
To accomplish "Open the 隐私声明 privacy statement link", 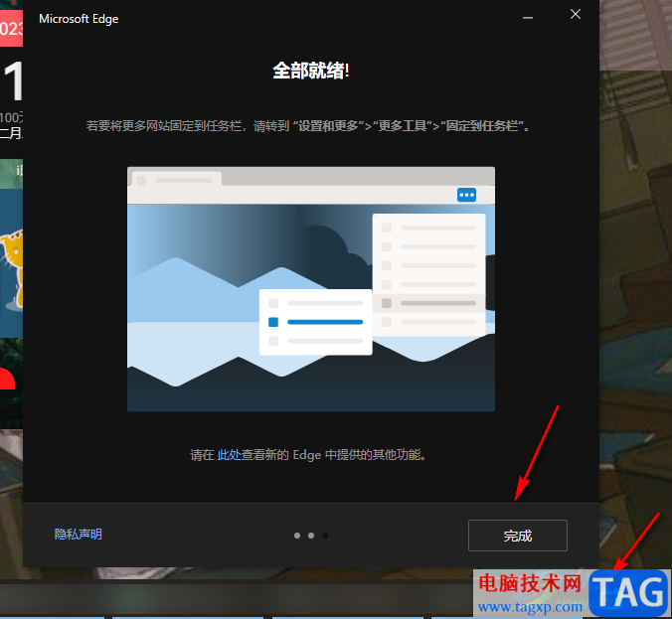I will point(78,535).
